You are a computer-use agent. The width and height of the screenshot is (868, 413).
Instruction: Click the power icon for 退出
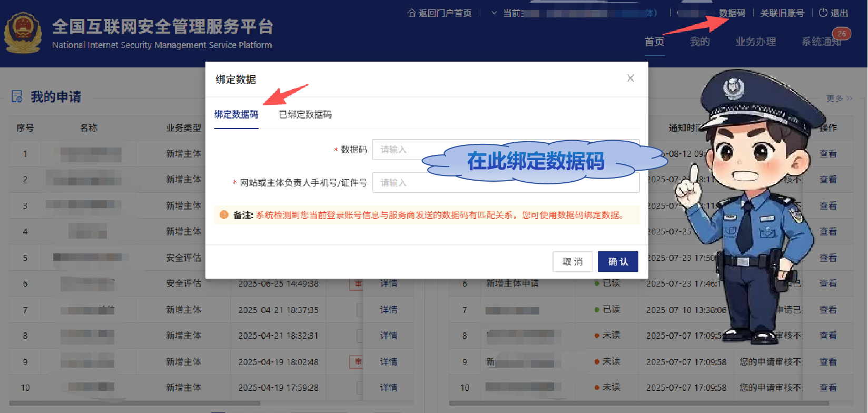point(823,13)
